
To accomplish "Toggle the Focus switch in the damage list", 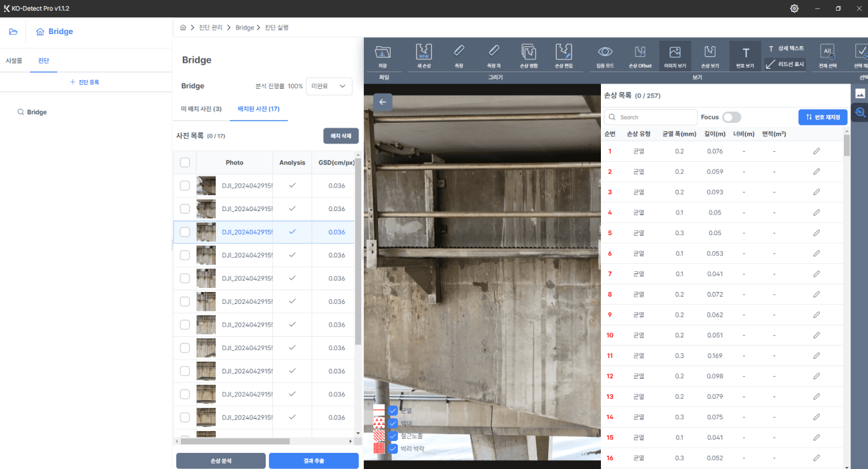I will [x=731, y=116].
